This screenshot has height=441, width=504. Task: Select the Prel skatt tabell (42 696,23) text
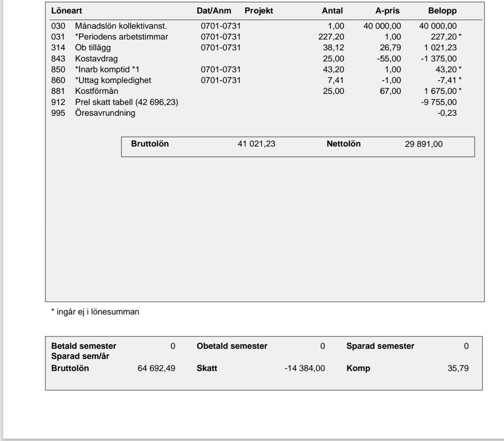click(x=127, y=102)
